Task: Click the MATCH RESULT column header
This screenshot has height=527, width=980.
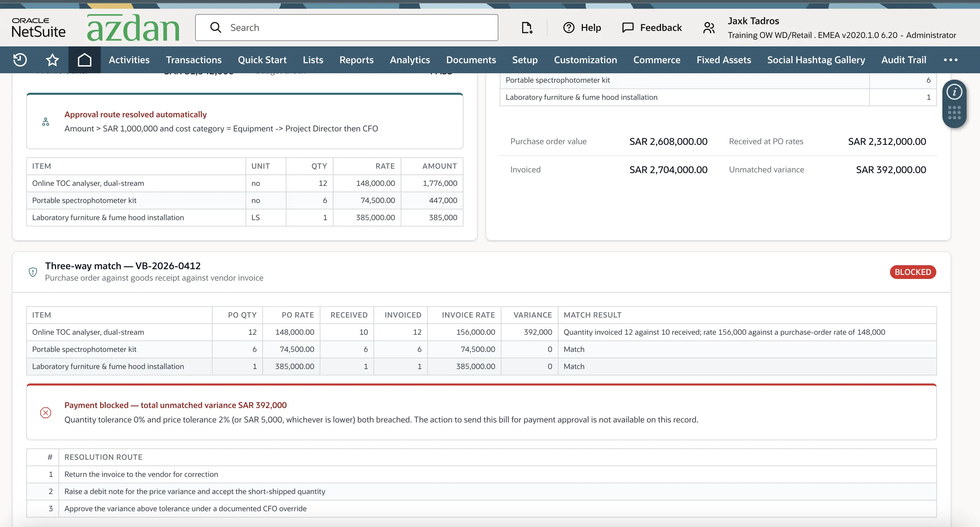Action: (592, 315)
